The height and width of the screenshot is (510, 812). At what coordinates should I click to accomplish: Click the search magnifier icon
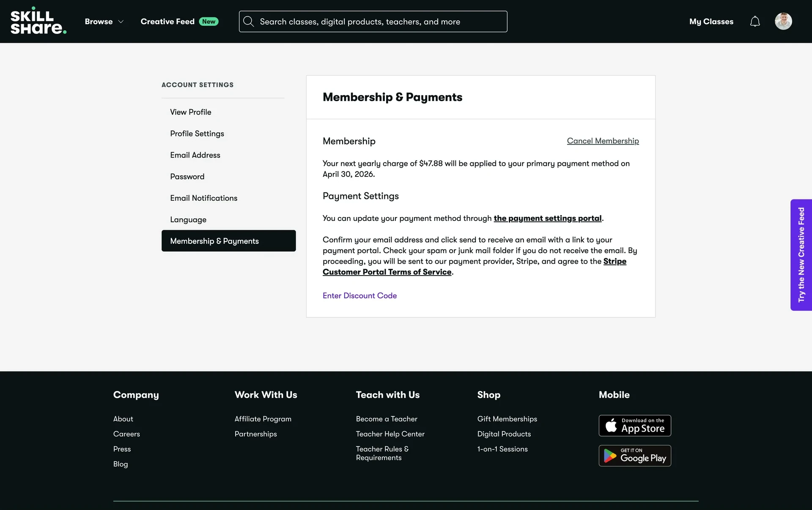(x=249, y=22)
